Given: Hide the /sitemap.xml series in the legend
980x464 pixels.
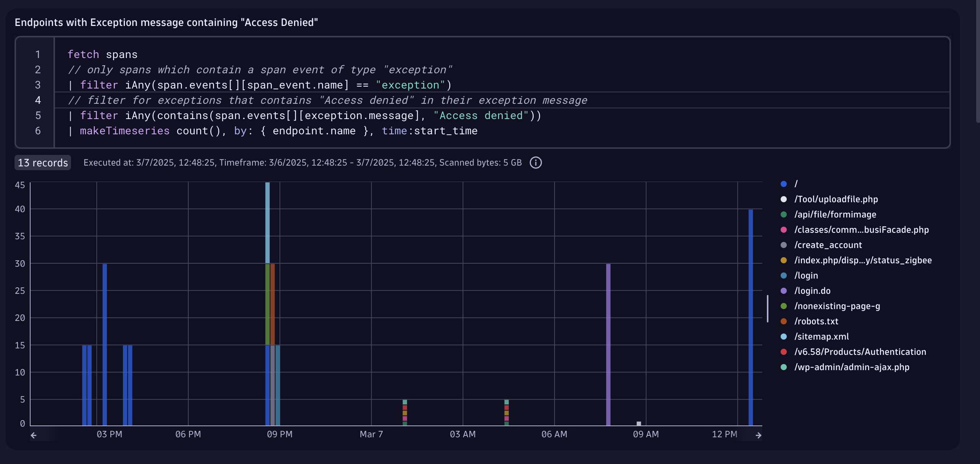Looking at the screenshot, I should click(822, 336).
